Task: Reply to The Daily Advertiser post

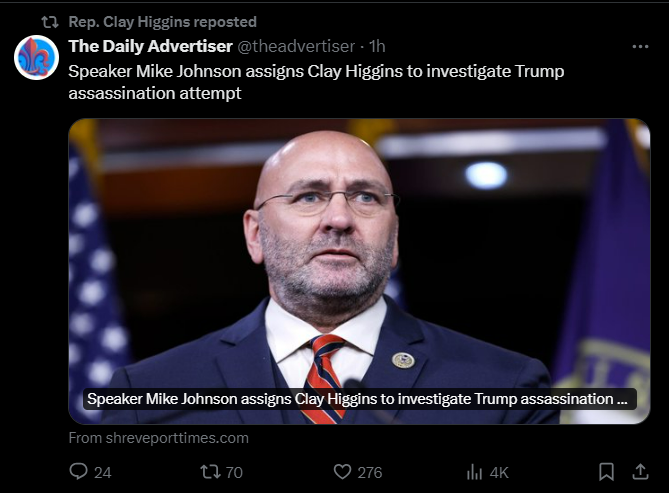Action: tap(79, 472)
